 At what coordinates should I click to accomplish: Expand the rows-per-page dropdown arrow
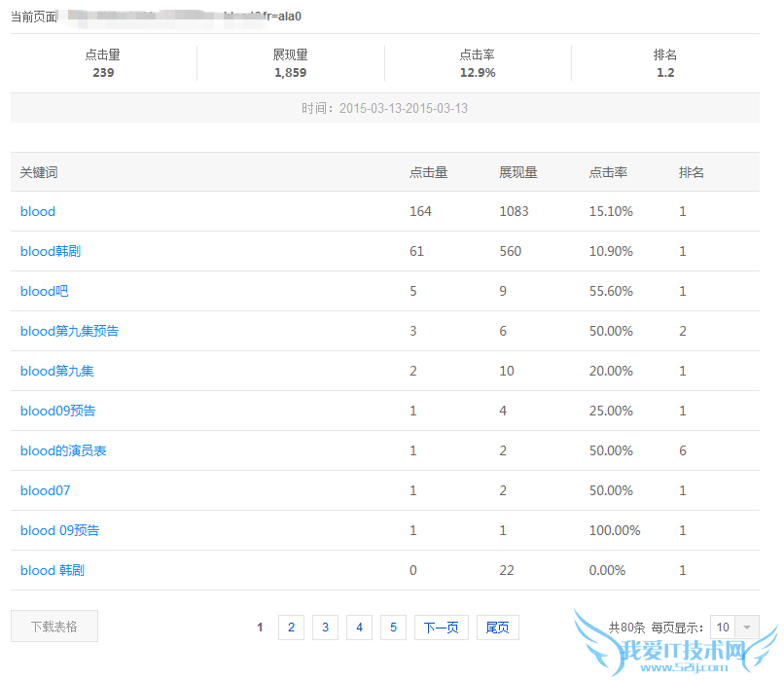747,628
